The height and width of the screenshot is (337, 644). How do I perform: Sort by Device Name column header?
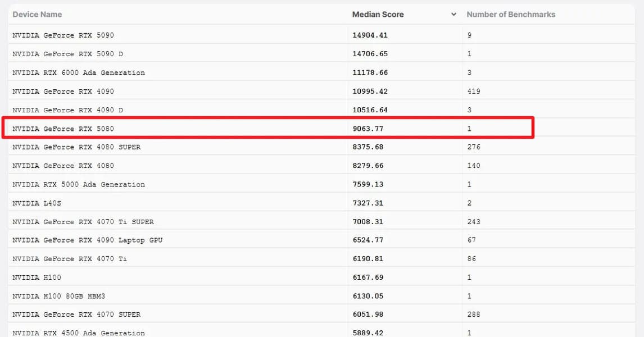click(37, 15)
